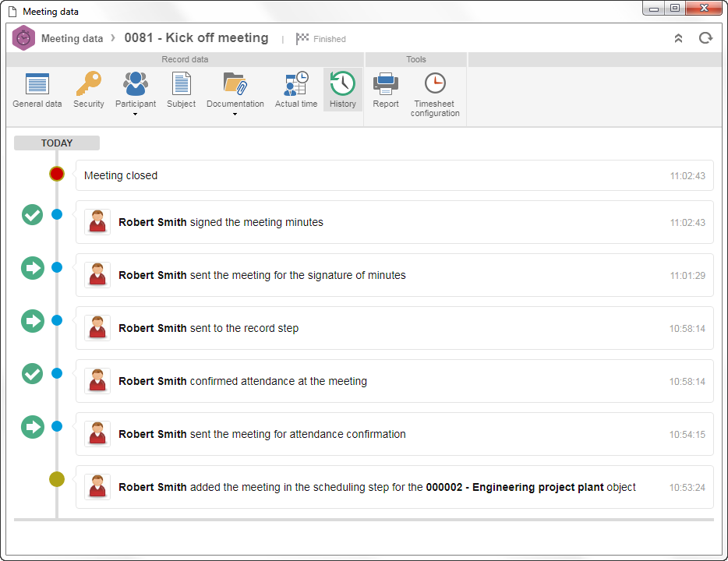The width and height of the screenshot is (728, 561).
Task: Select the History toolbar button
Action: click(x=343, y=91)
